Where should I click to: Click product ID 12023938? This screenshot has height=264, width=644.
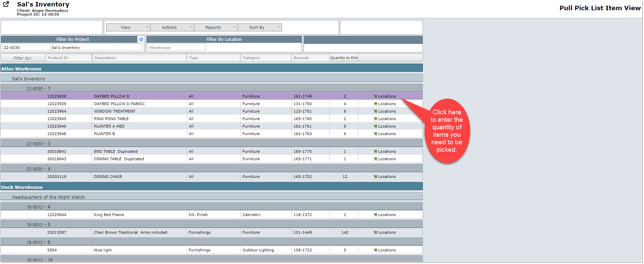(57, 96)
